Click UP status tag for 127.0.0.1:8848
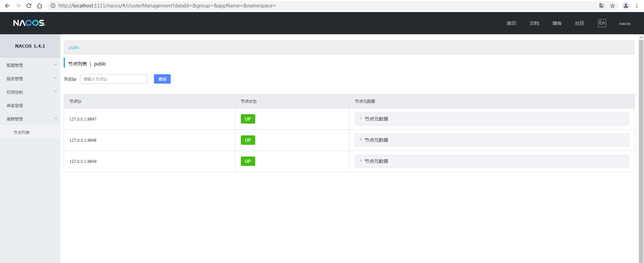The image size is (644, 263). tap(248, 140)
